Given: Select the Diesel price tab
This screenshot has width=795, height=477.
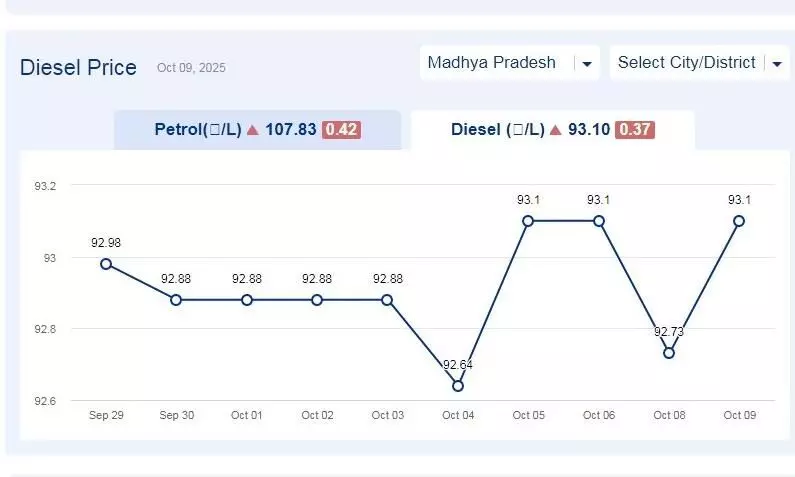Looking at the screenshot, I should (552, 130).
